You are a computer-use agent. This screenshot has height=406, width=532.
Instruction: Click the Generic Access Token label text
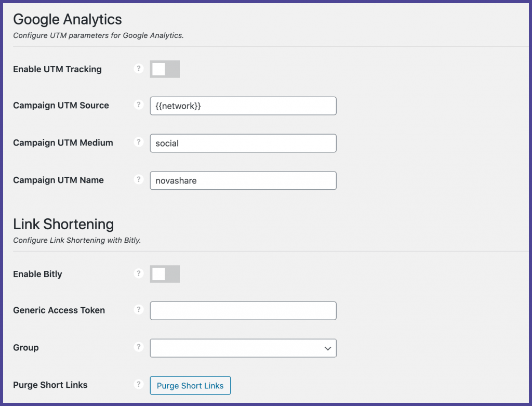point(59,310)
